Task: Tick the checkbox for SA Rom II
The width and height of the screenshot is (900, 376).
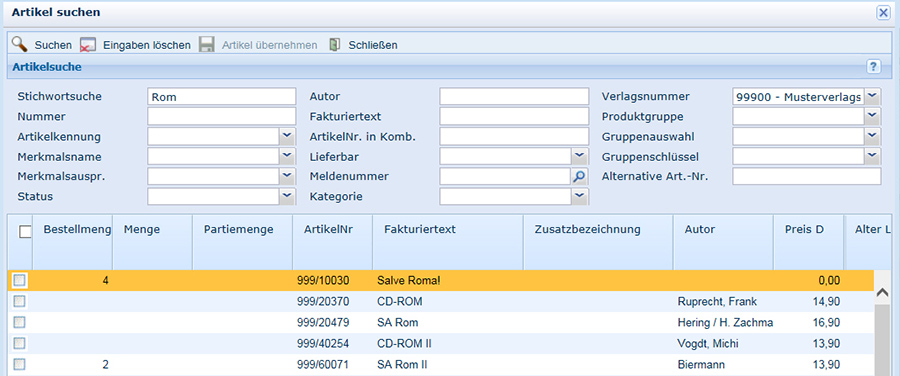Action: pos(20,364)
